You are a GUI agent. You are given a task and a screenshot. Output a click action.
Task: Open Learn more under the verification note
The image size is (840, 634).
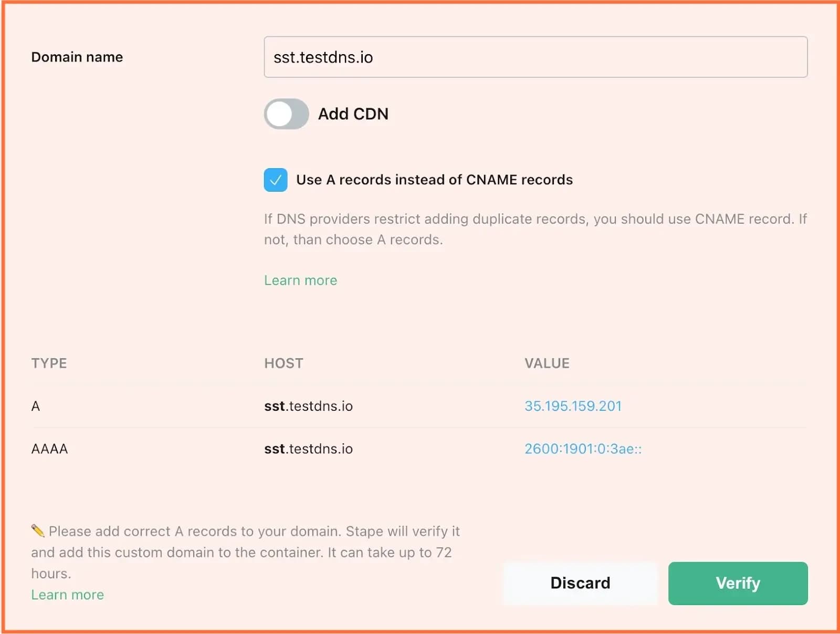click(x=67, y=594)
